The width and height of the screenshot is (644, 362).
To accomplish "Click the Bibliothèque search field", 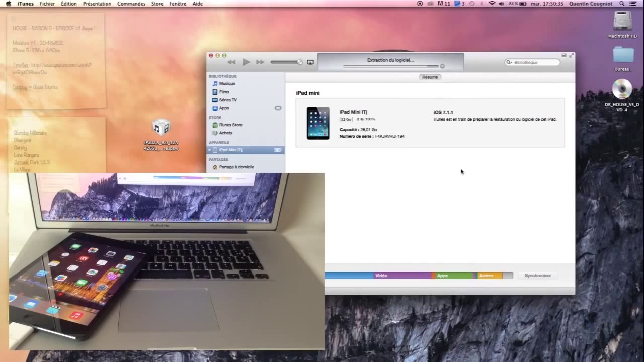I will 533,62.
